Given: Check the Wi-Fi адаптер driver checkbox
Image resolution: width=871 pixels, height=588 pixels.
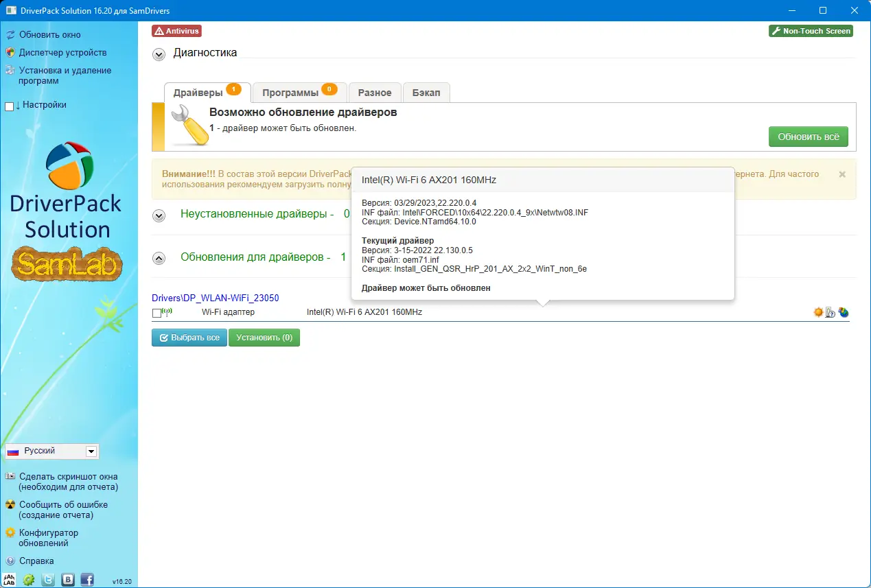Looking at the screenshot, I should [156, 313].
